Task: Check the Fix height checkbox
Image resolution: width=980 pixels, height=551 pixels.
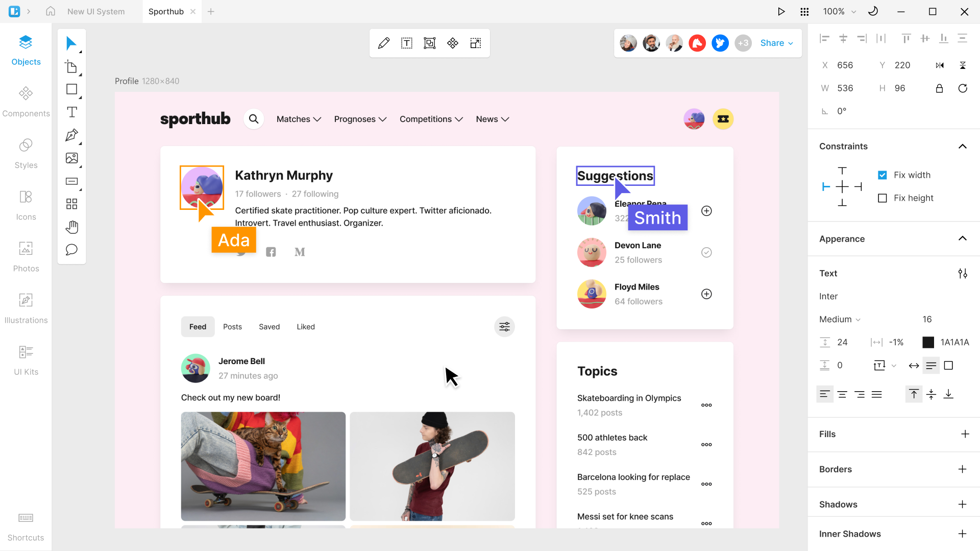Action: click(882, 198)
